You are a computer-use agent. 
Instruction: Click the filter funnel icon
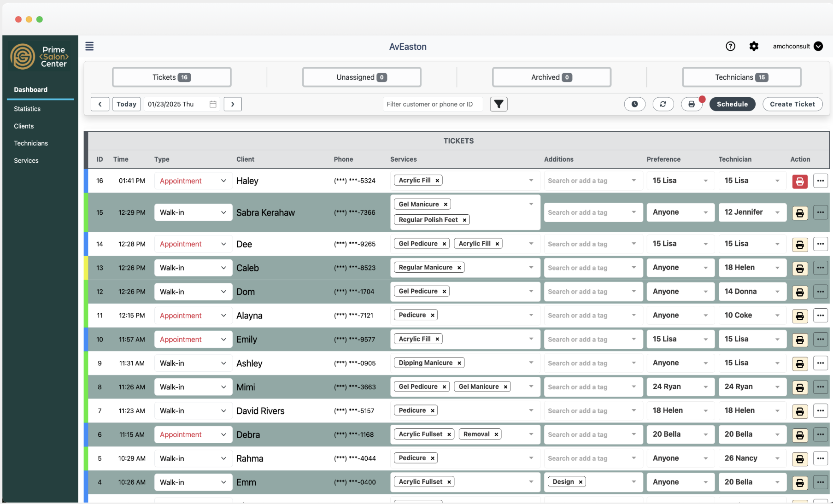tap(499, 104)
